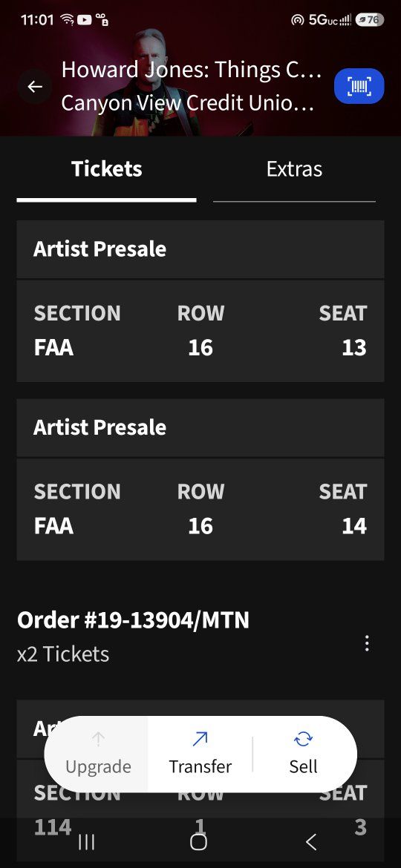Tap the Sell refresh icon

pyautogui.click(x=303, y=738)
